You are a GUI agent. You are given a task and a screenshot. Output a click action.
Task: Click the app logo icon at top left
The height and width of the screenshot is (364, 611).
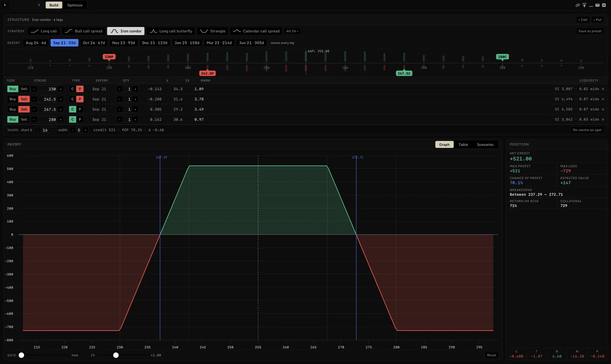tap(5, 5)
